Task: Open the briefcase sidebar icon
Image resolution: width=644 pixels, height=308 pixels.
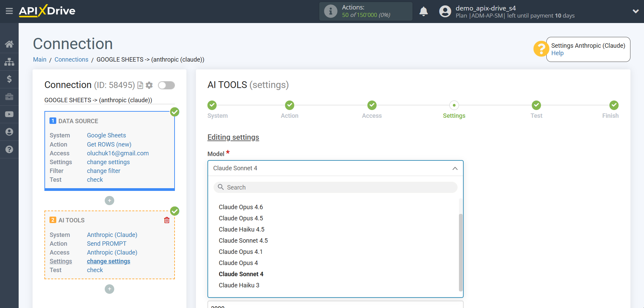Action: tap(9, 97)
